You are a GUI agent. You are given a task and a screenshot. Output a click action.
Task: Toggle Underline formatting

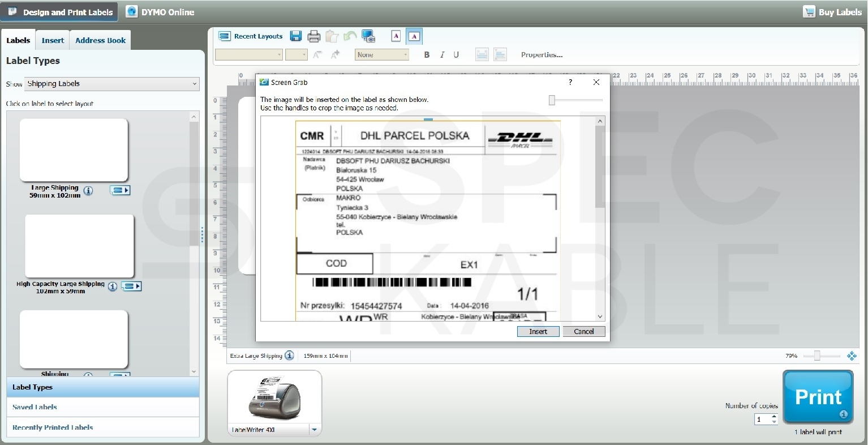coord(456,55)
